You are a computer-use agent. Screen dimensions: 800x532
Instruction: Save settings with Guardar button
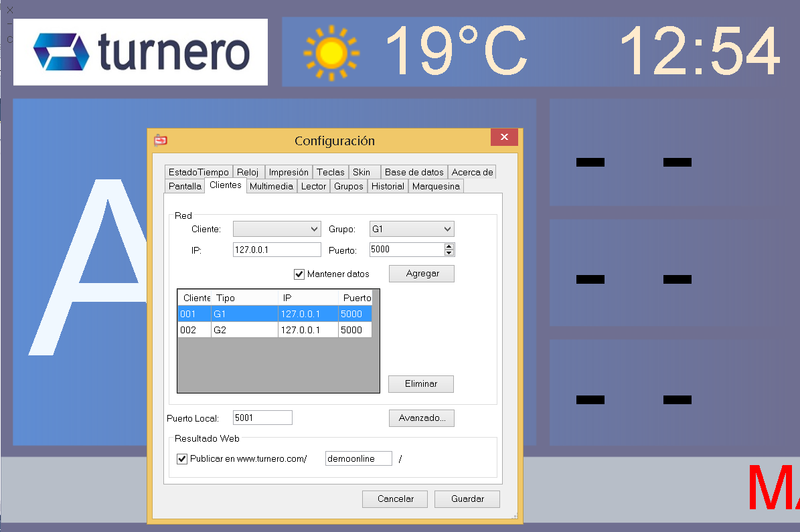click(x=467, y=499)
